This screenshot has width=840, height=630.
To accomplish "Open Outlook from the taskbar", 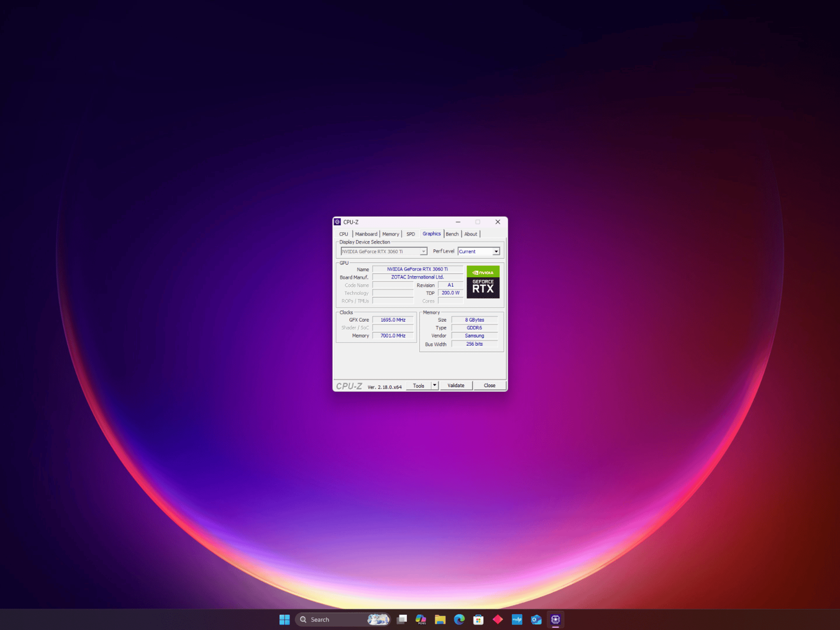I will 536,619.
